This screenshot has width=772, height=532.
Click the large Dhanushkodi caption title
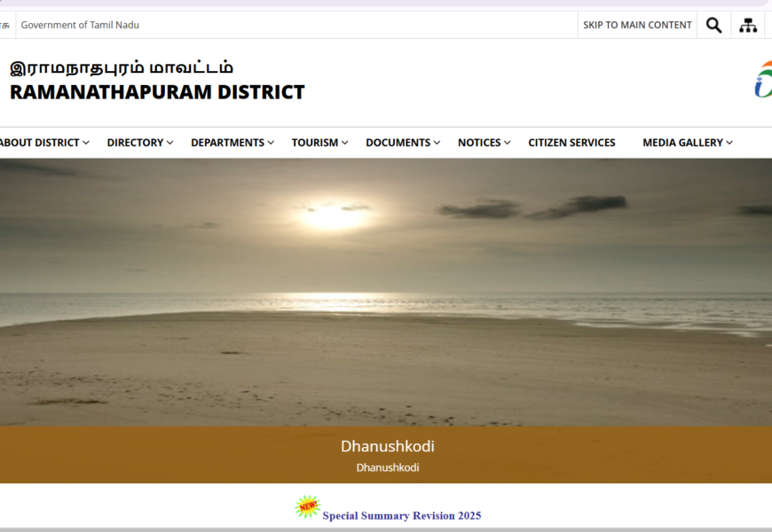[x=387, y=446]
